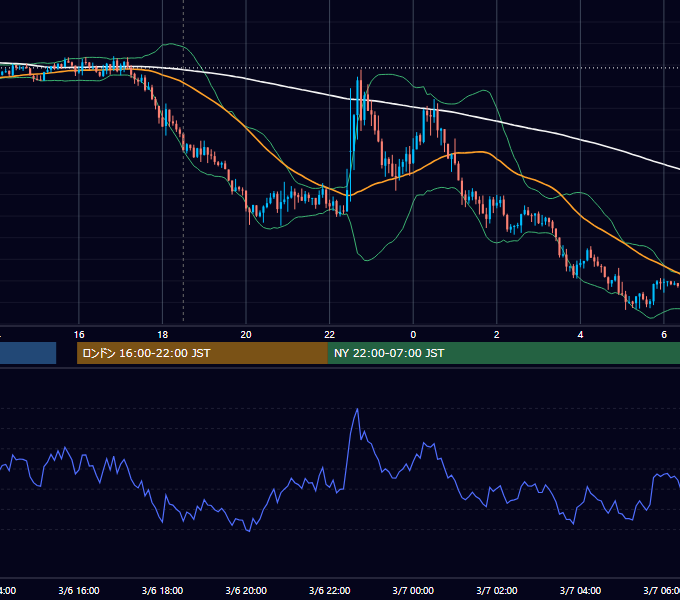Click the hour label 16 on the price chart axis

point(79,334)
